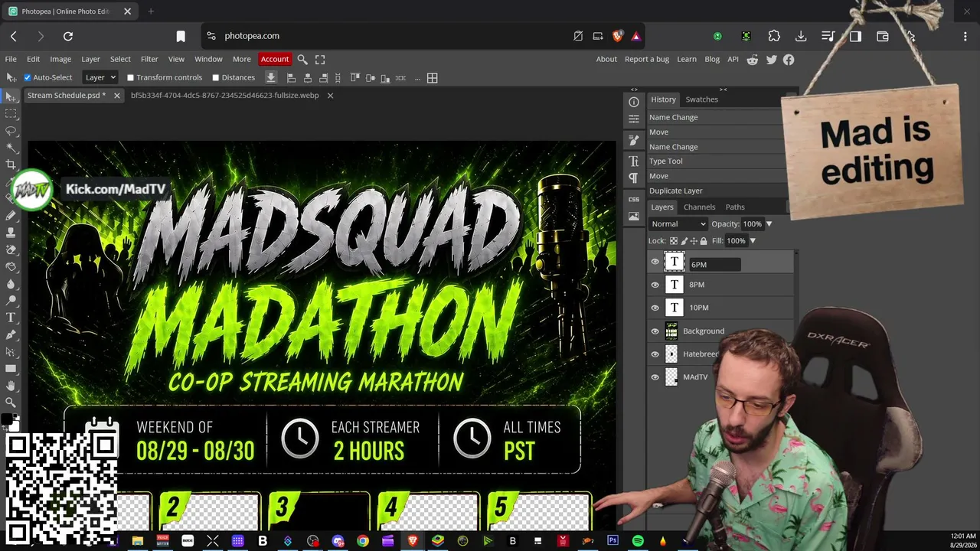The image size is (980, 551).
Task: Hide the 10PM text layer
Action: coord(655,308)
